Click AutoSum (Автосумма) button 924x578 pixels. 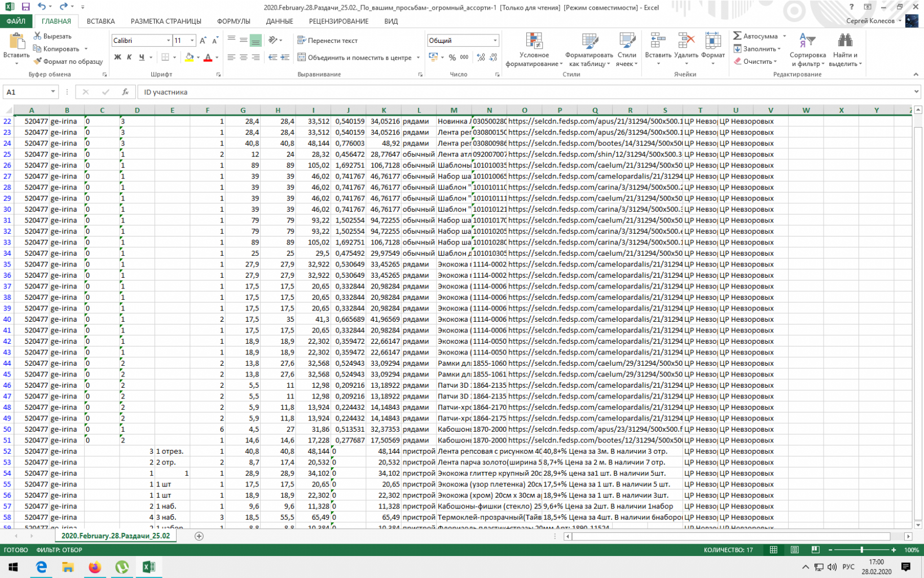point(756,36)
